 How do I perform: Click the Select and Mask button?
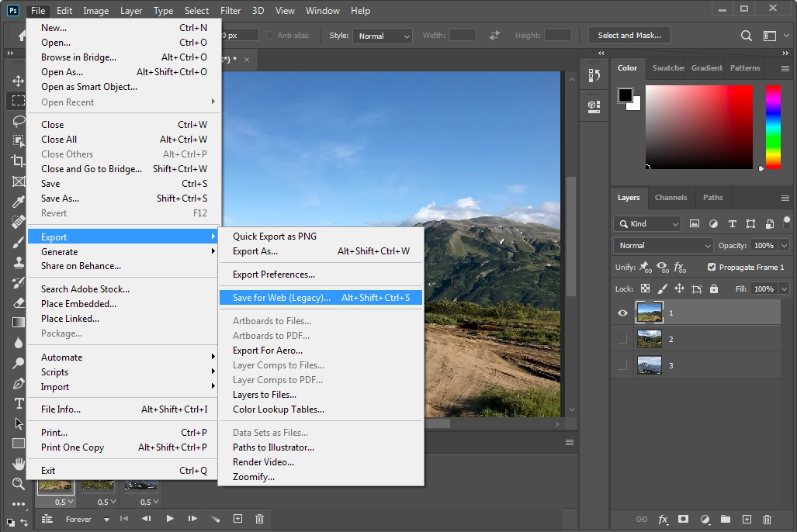click(x=629, y=35)
